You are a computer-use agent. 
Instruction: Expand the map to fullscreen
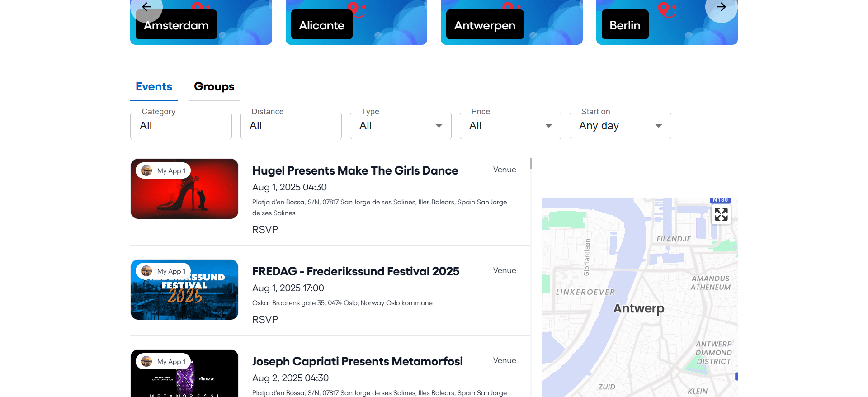coord(721,214)
